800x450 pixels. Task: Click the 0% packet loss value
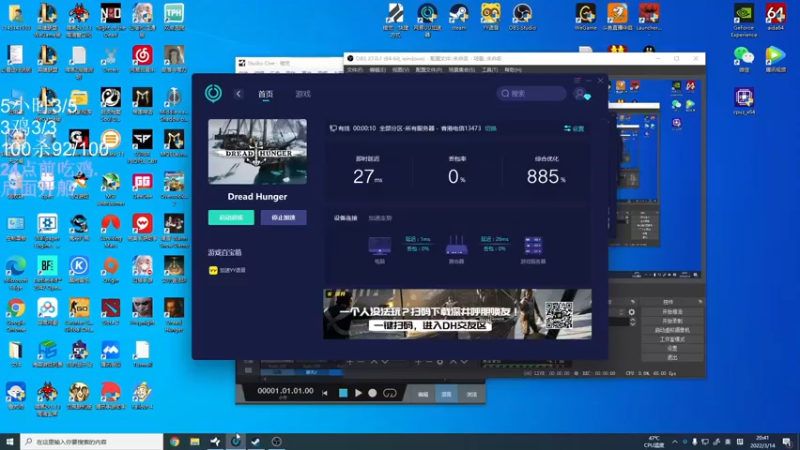(457, 177)
